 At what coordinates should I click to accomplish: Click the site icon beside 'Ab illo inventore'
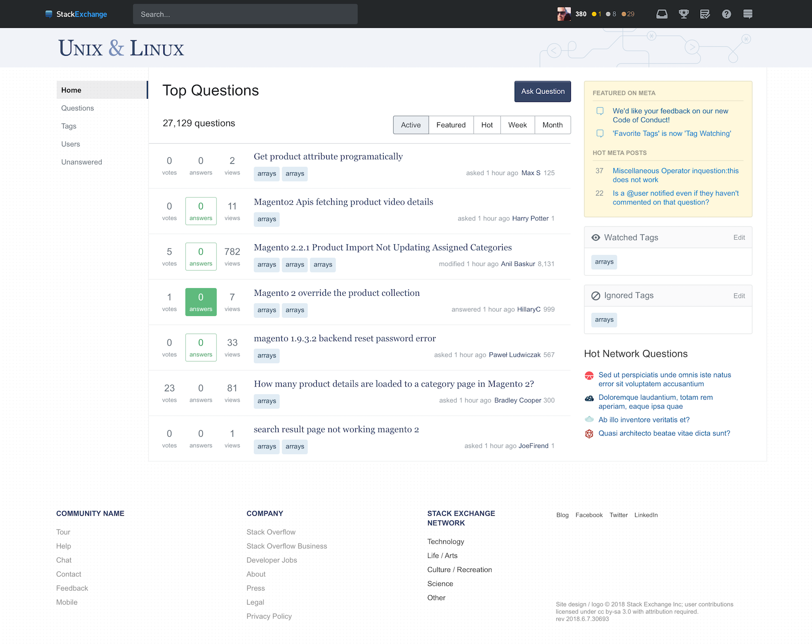[589, 419]
